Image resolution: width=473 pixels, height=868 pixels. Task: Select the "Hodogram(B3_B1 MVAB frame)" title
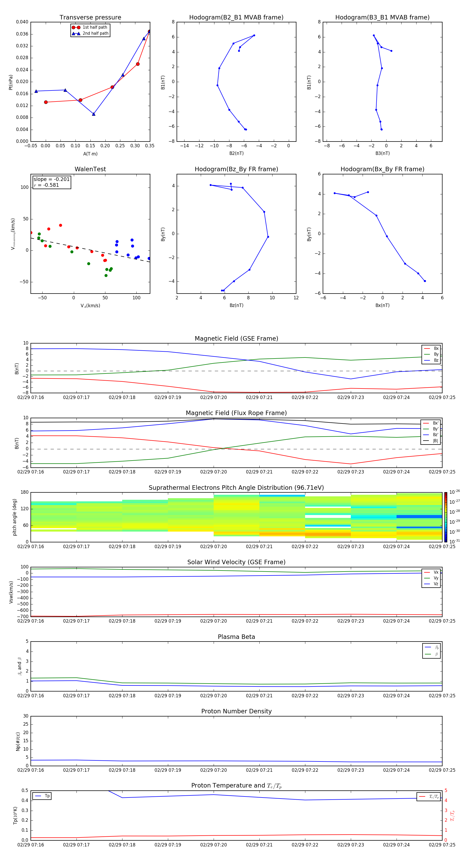click(x=382, y=17)
